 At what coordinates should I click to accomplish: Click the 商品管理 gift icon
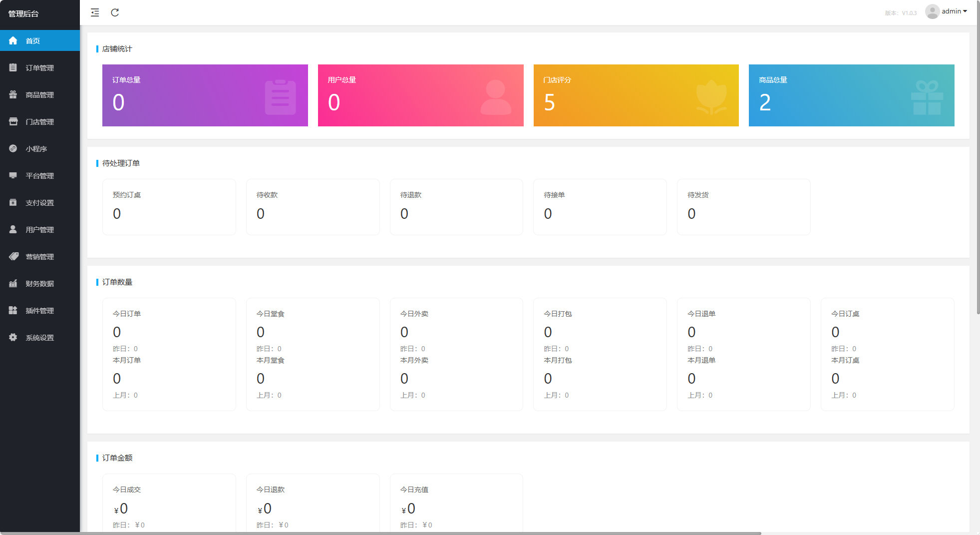click(x=13, y=94)
